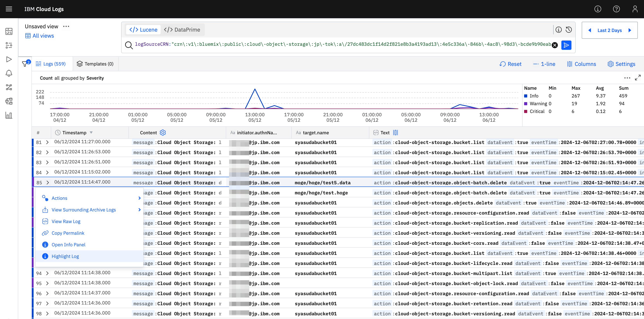Click the Reset button
This screenshot has height=319, width=644.
pos(511,64)
